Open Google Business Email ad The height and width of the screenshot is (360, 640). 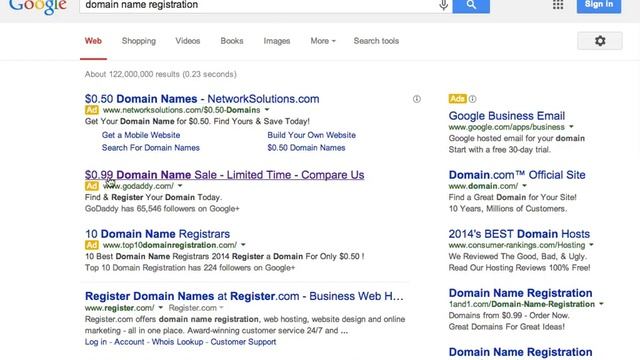[x=507, y=116]
